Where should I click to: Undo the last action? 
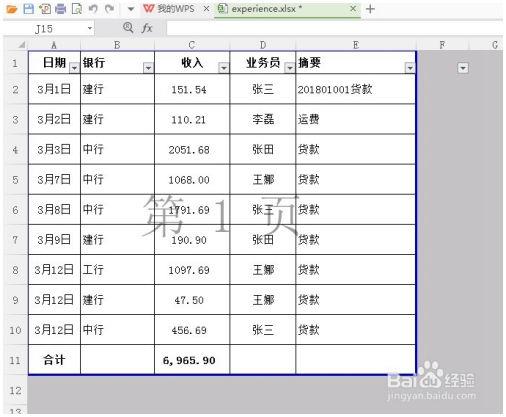click(x=93, y=9)
